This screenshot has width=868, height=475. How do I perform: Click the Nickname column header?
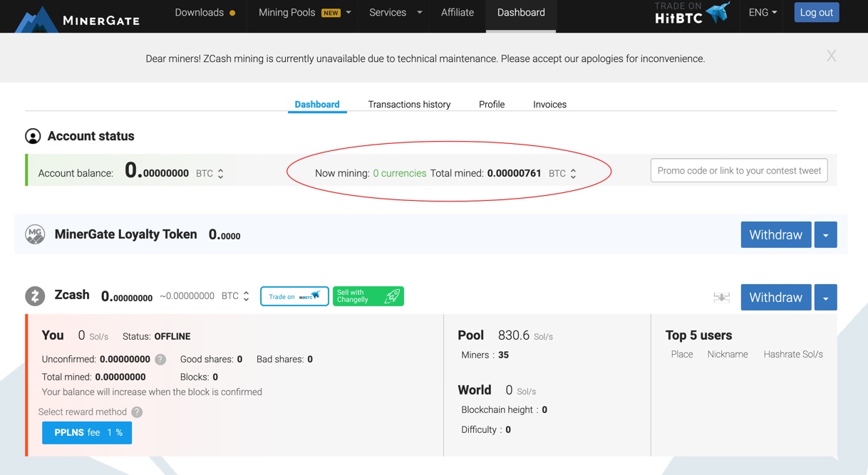pyautogui.click(x=728, y=354)
